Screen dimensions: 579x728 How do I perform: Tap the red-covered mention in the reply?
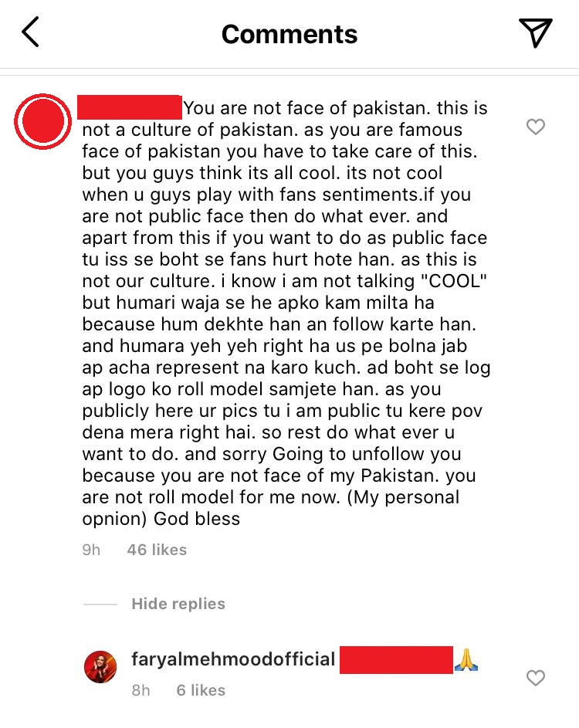396,660
